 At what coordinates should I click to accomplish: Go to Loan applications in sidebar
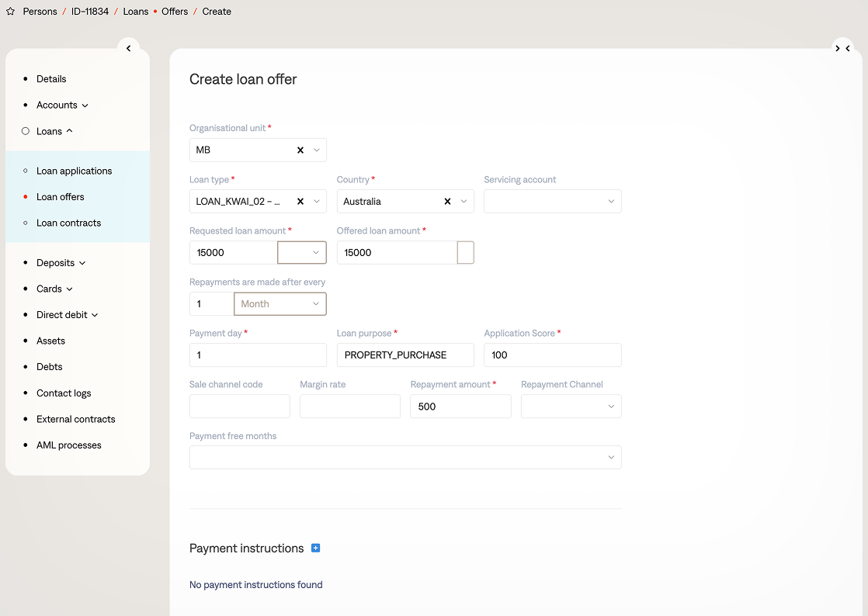tap(74, 171)
